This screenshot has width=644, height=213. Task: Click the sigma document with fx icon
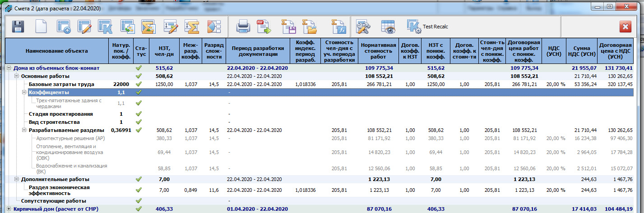pyautogui.click(x=338, y=27)
